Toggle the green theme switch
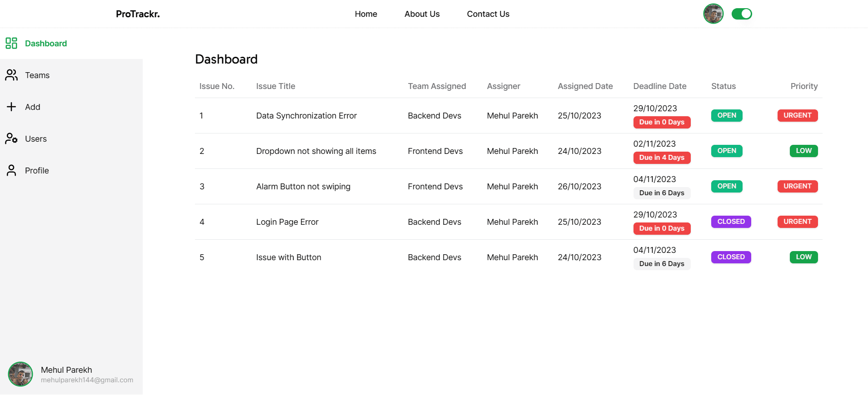Image resolution: width=868 pixels, height=395 pixels. pyautogui.click(x=742, y=14)
